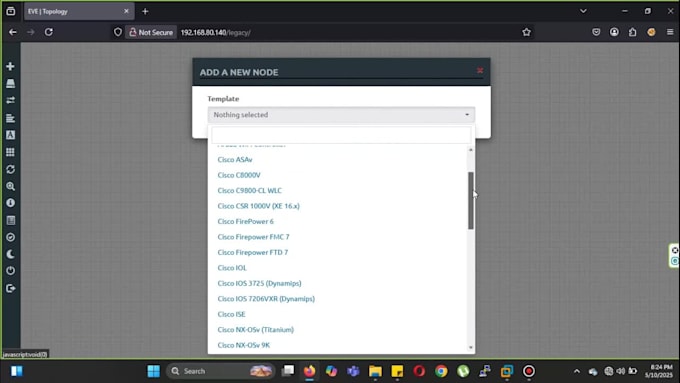Screen dimensions: 680x383
Task: Select the EVE | Topology tab
Action: pos(79,12)
